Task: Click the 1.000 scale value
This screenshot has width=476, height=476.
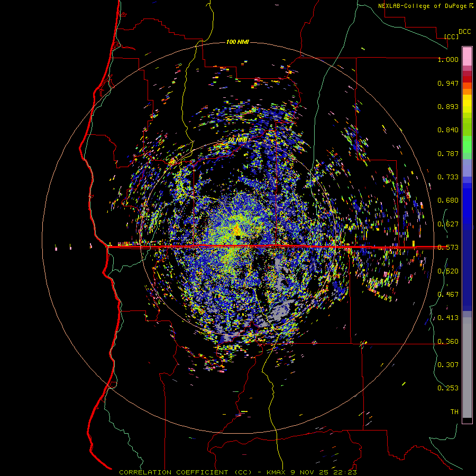Action: 448,59
